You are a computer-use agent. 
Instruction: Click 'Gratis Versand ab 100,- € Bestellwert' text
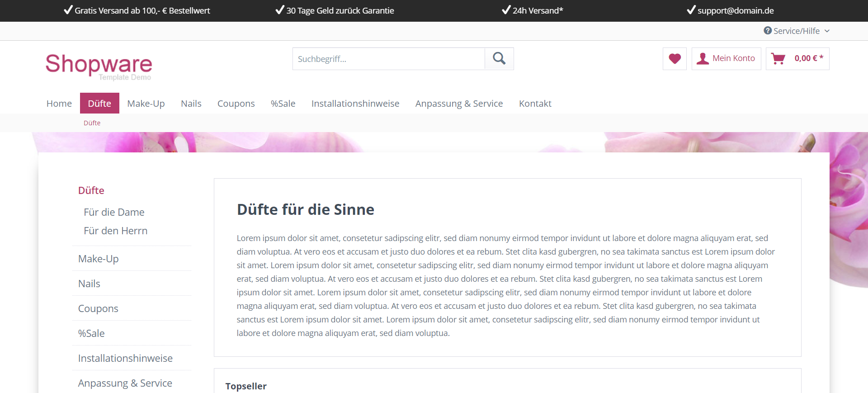142,10
